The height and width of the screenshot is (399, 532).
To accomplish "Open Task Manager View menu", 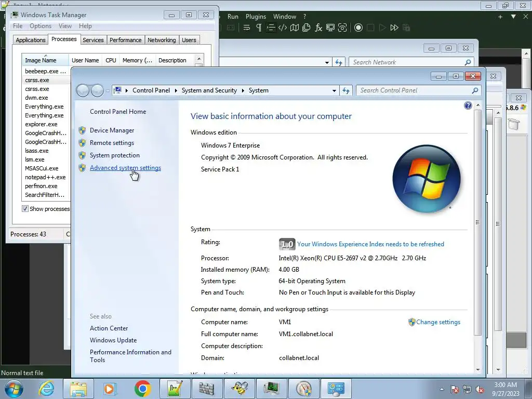I will point(65,26).
